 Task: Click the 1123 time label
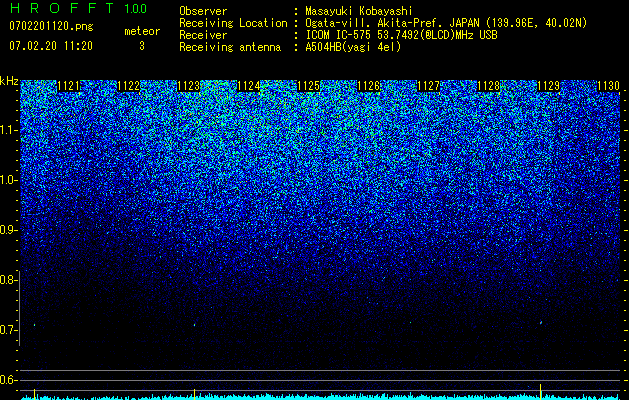coord(189,86)
